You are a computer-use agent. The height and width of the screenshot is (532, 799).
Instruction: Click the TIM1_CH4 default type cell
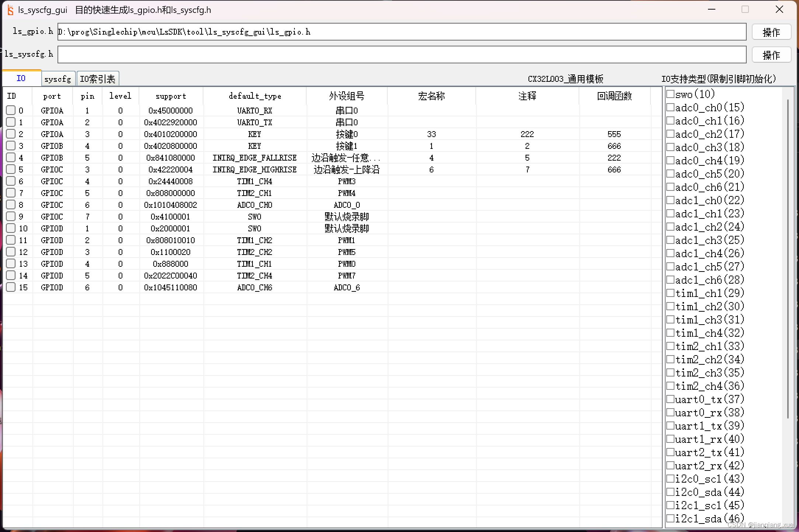pyautogui.click(x=255, y=181)
